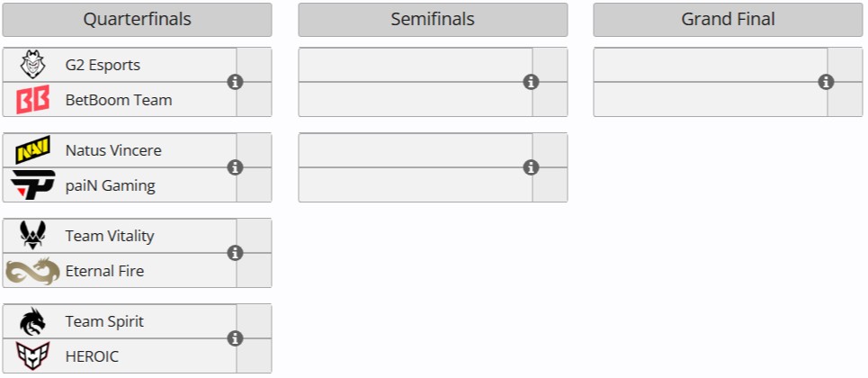This screenshot has width=868, height=378.
Task: Click the G2 Esports team logo
Action: (33, 65)
